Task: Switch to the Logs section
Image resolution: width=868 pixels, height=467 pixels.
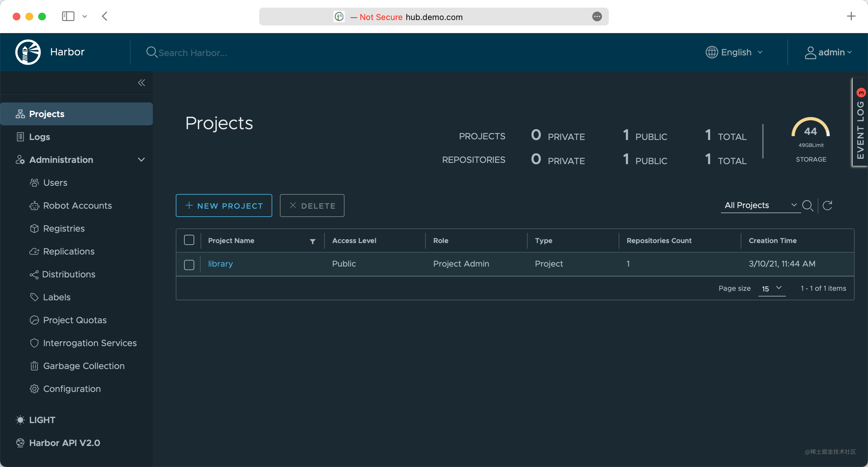Action: 39,137
